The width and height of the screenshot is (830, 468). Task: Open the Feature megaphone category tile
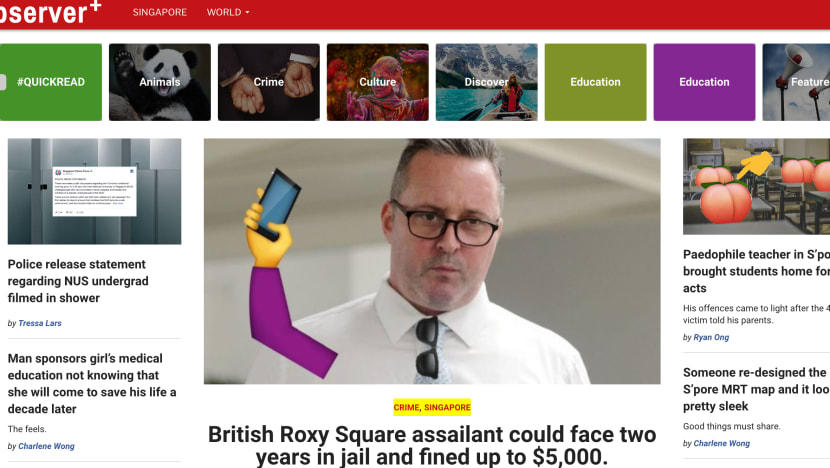tap(796, 82)
